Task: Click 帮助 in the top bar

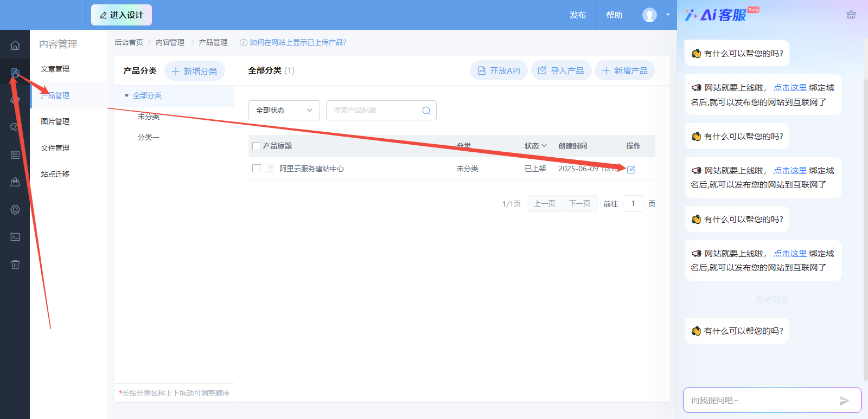Action: coord(614,15)
